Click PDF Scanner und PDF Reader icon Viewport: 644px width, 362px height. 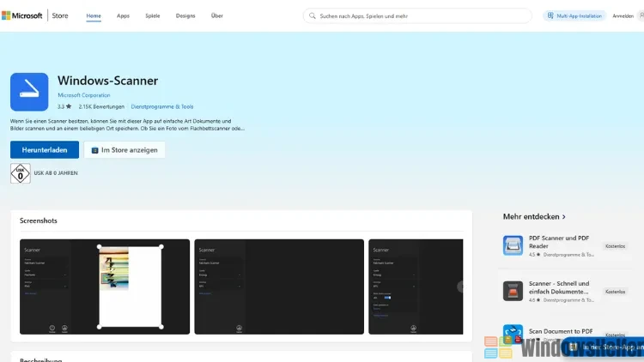pyautogui.click(x=513, y=245)
